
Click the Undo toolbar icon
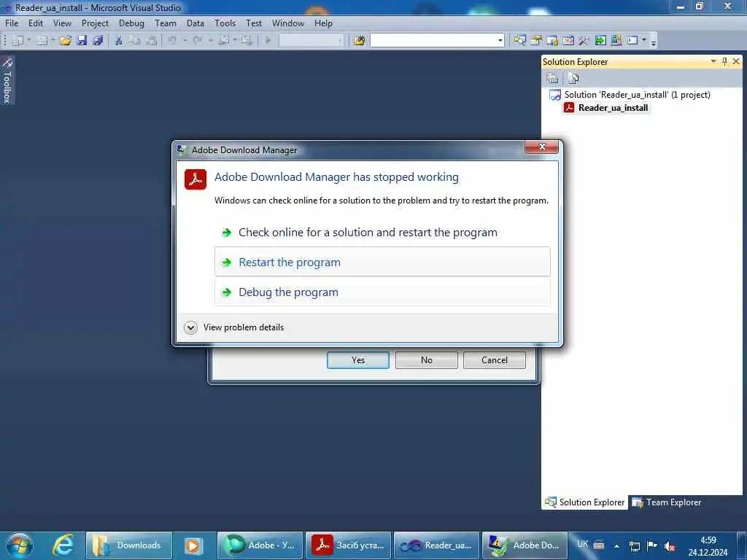click(x=172, y=41)
